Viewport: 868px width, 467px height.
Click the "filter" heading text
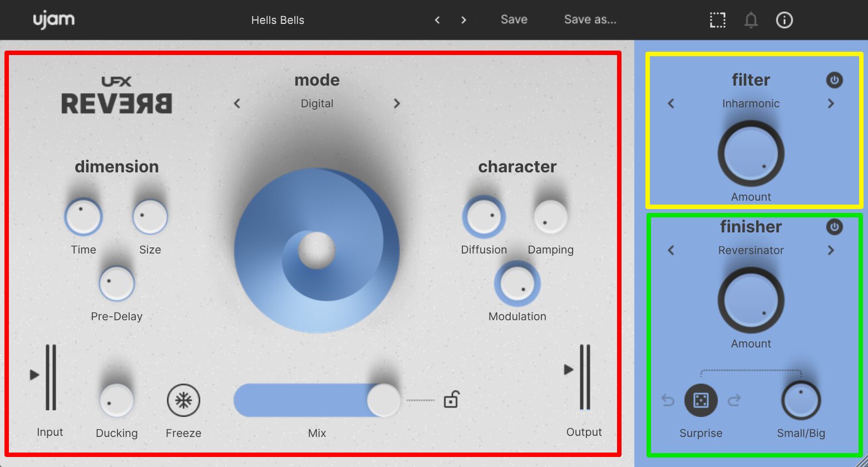coord(751,80)
